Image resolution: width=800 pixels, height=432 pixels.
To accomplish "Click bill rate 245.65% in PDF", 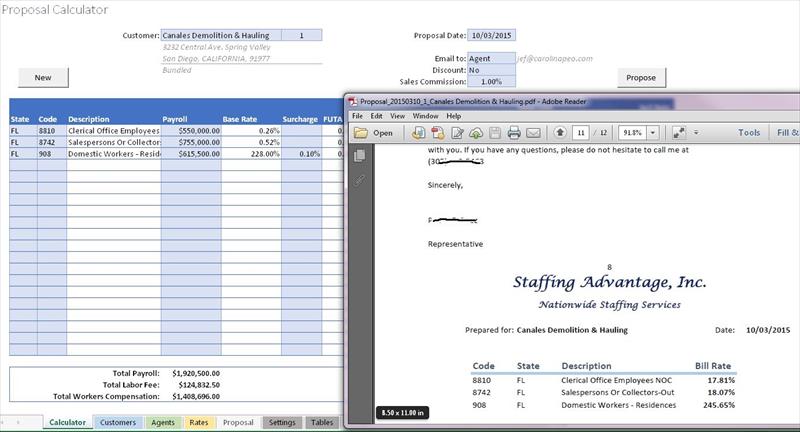I will 719,405.
